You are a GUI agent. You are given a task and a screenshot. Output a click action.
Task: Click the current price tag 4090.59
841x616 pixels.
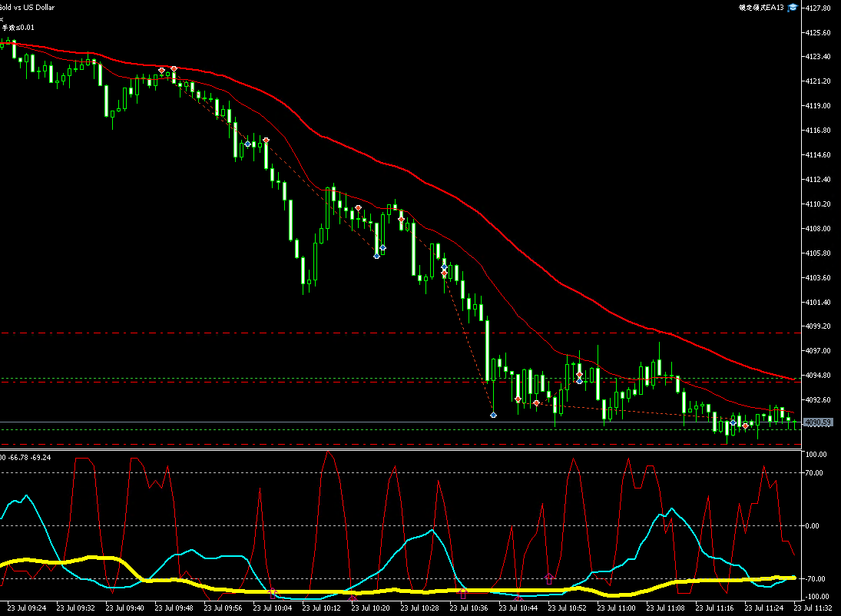coord(817,422)
